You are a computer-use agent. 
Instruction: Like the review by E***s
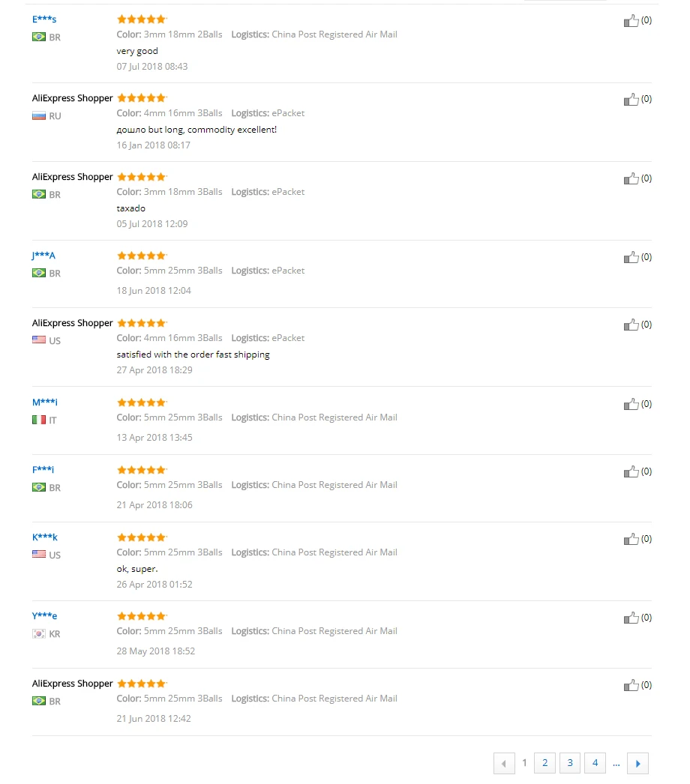click(631, 21)
